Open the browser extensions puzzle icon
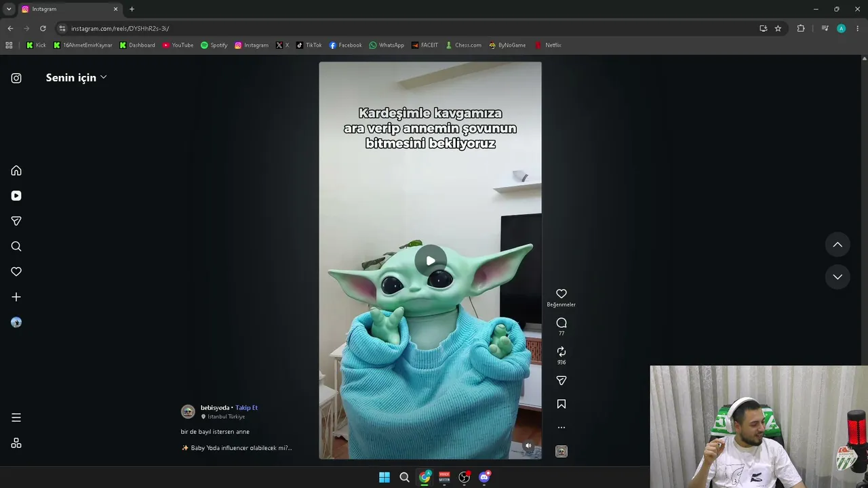 (801, 28)
